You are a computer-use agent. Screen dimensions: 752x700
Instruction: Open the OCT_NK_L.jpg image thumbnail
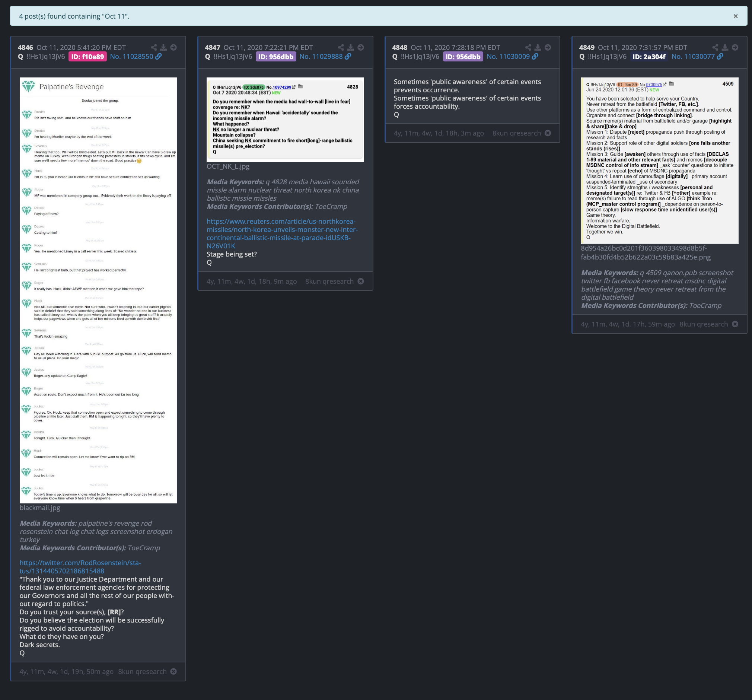click(285, 120)
